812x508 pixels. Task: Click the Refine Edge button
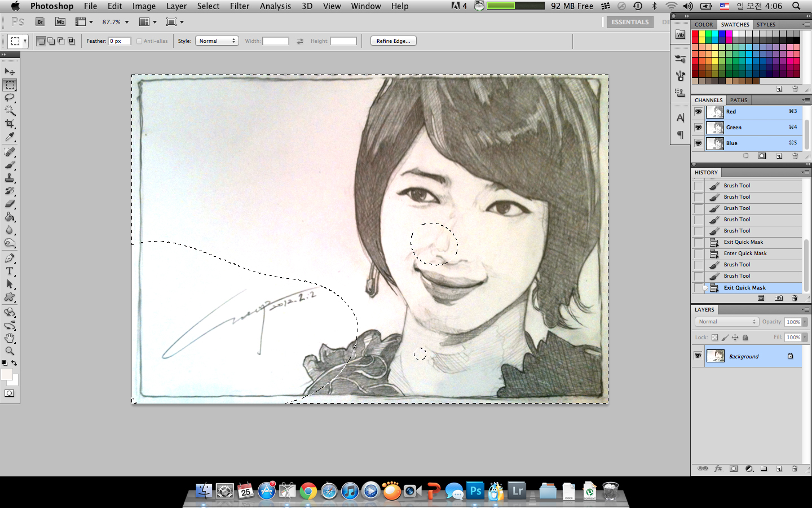pyautogui.click(x=394, y=41)
